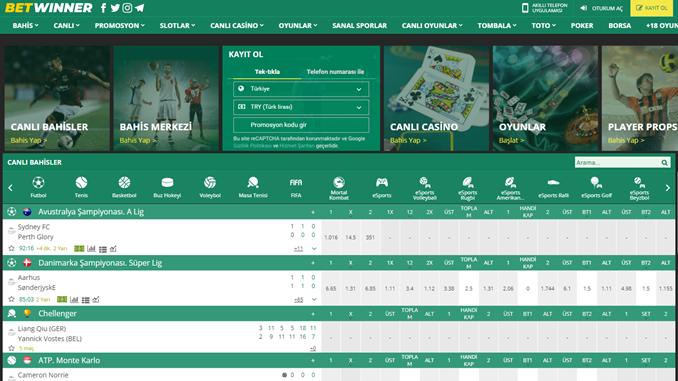This screenshot has height=381, width=678.
Task: Open the SANAL SPORLAR menu item
Action: tap(359, 26)
